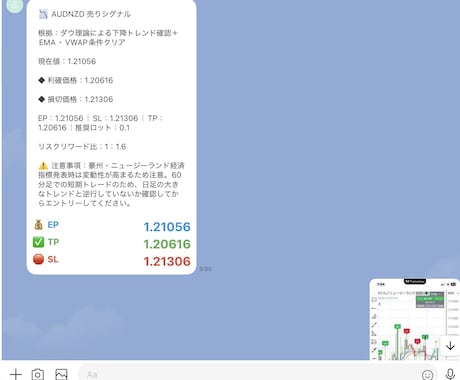Image resolution: width=460 pixels, height=380 pixels.
Task: Open the emoji sticker picker
Action: tap(427, 375)
